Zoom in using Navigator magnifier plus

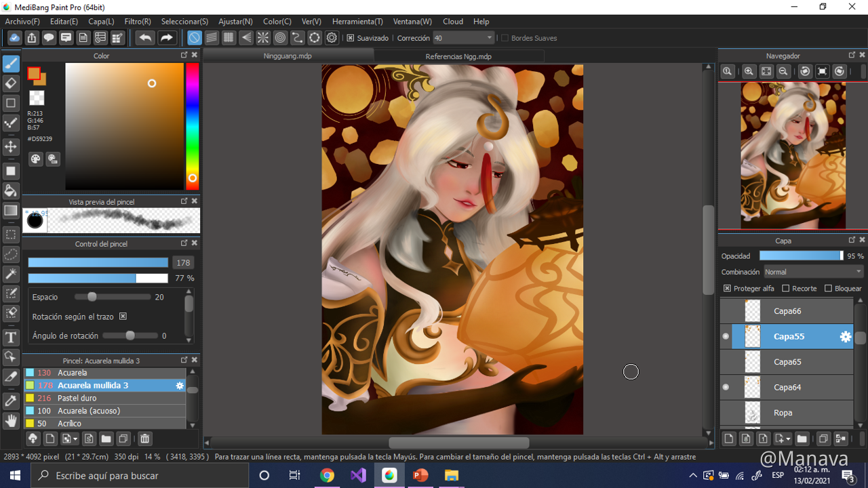click(x=749, y=71)
